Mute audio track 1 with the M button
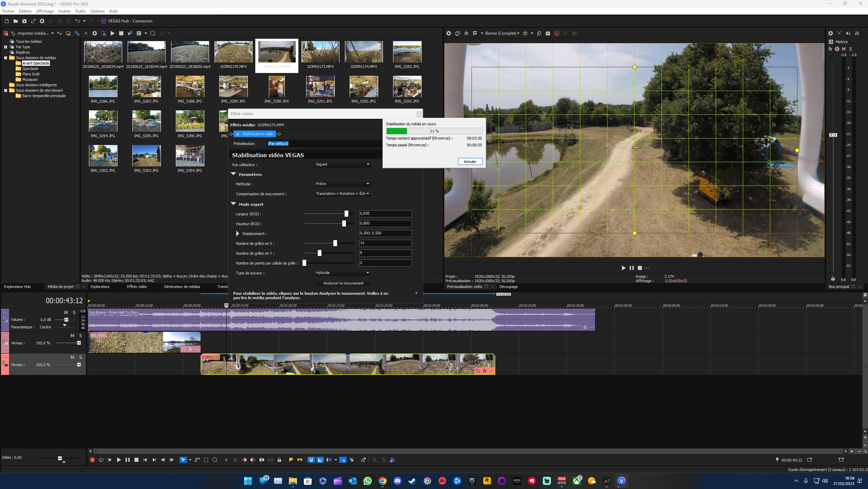Viewport: 868px width, 489px height. pyautogui.click(x=66, y=313)
